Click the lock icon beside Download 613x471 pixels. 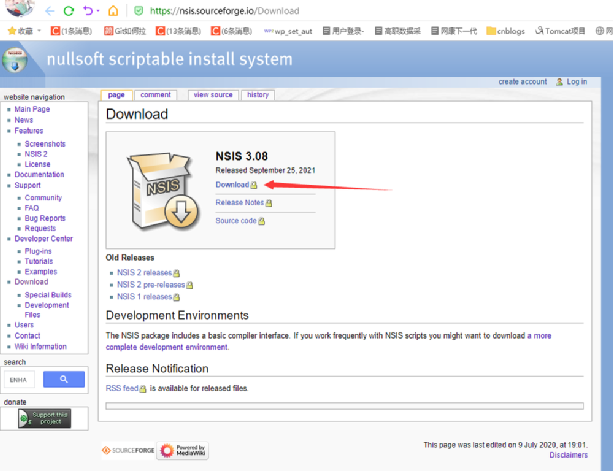pyautogui.click(x=254, y=185)
